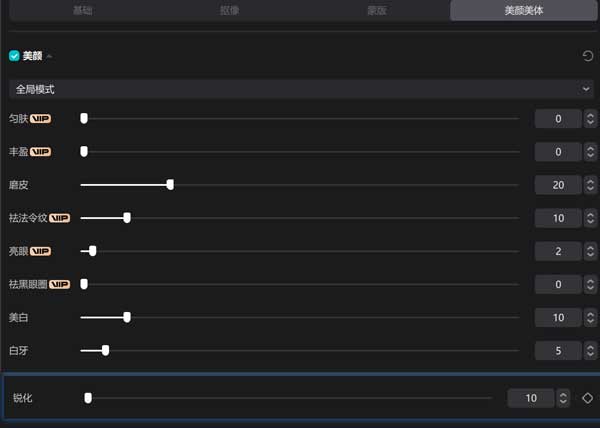The height and width of the screenshot is (428, 600).
Task: Click the VIP badge next to 丰盈
Action: [40, 152]
